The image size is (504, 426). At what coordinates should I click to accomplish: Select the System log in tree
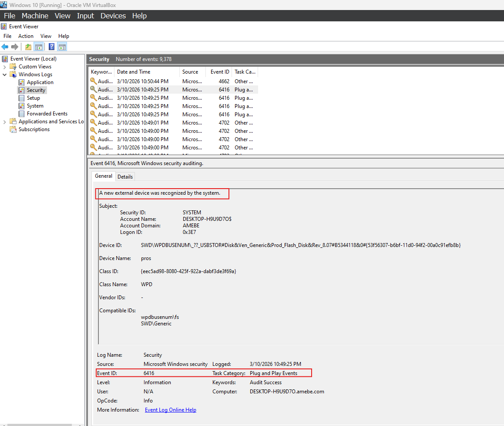(35, 106)
